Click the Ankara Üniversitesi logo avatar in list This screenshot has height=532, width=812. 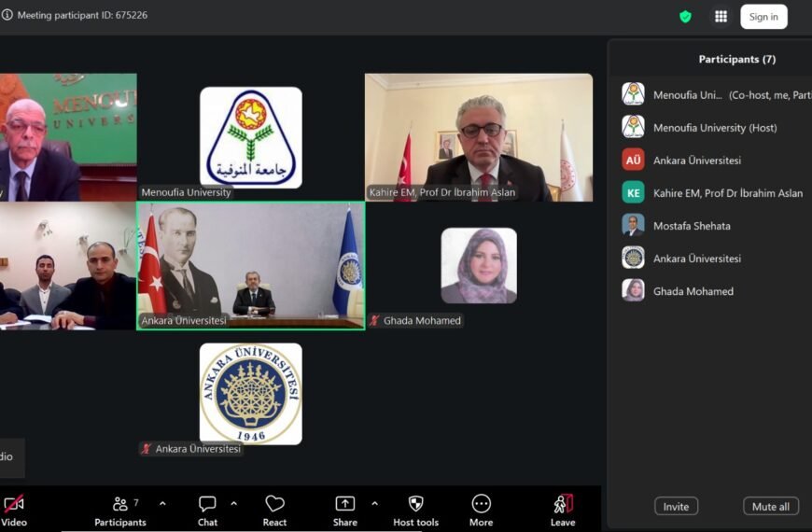pyautogui.click(x=633, y=258)
